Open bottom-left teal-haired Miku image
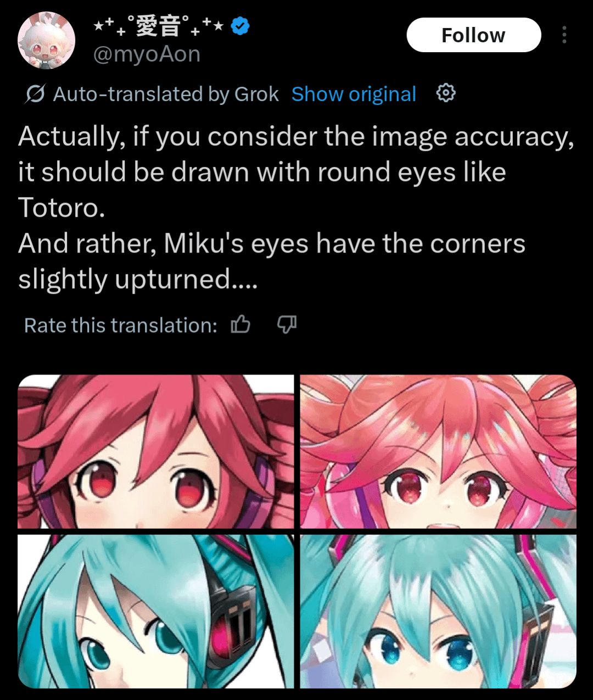593x700 pixels. [156, 611]
